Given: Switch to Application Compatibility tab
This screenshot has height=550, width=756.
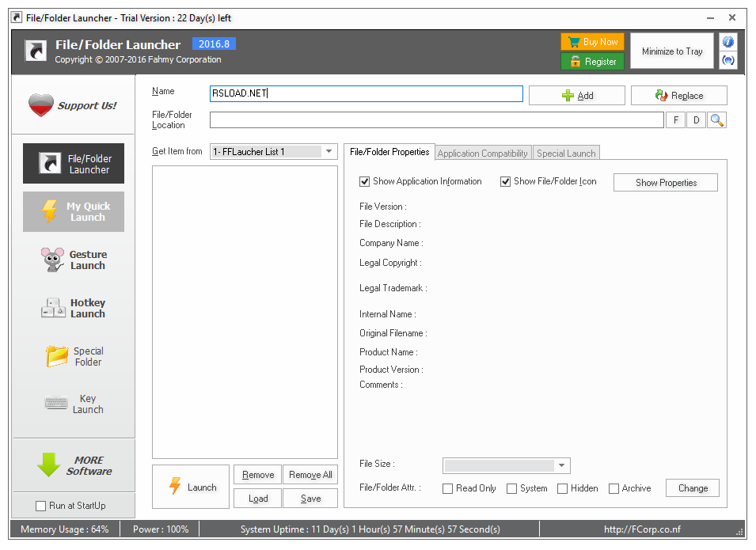Looking at the screenshot, I should pyautogui.click(x=483, y=154).
